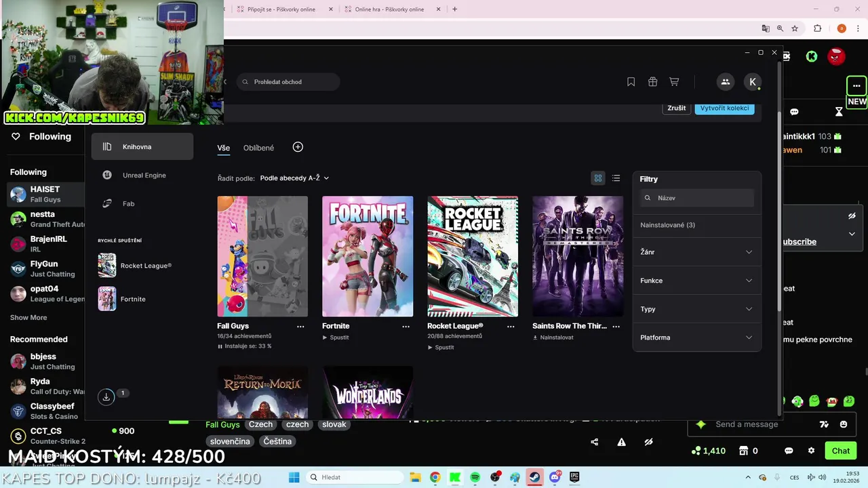
Task: Select the Čeština stream tag
Action: click(277, 441)
